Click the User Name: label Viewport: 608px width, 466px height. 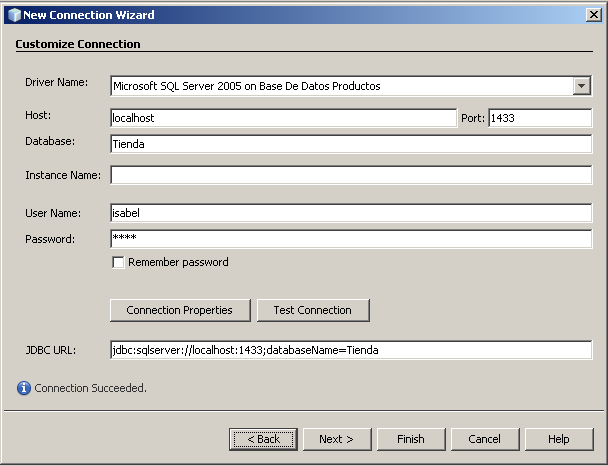pos(53,213)
